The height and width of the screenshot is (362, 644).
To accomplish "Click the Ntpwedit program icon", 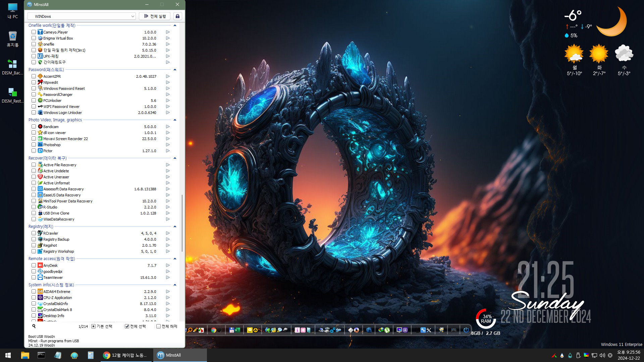I will click(x=40, y=82).
